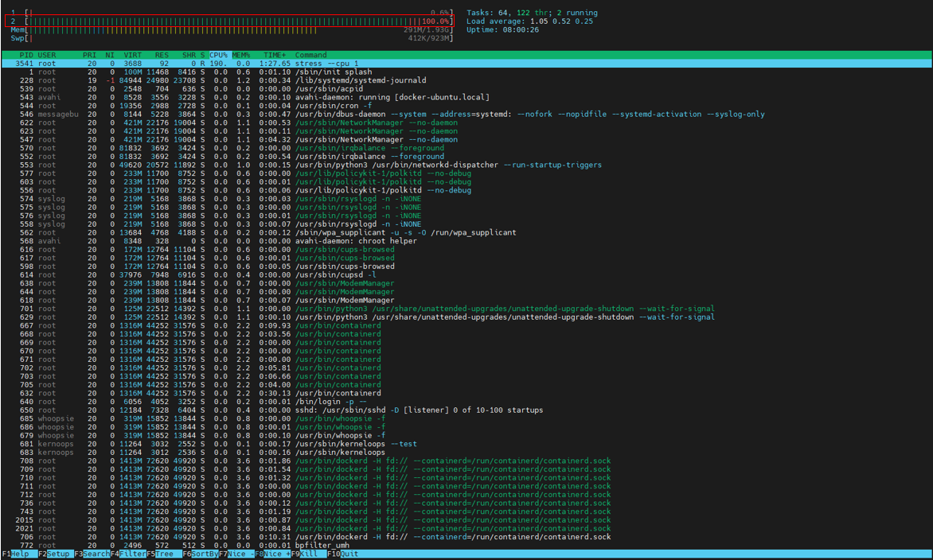
Task: Sort by the RES column header
Action: (162, 55)
